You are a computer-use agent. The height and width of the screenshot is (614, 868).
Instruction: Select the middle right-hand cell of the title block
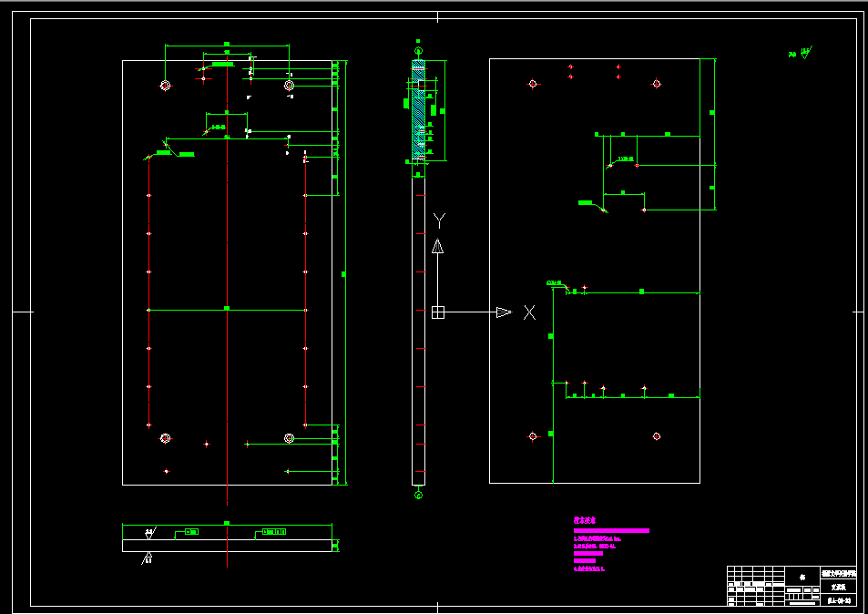point(838,588)
